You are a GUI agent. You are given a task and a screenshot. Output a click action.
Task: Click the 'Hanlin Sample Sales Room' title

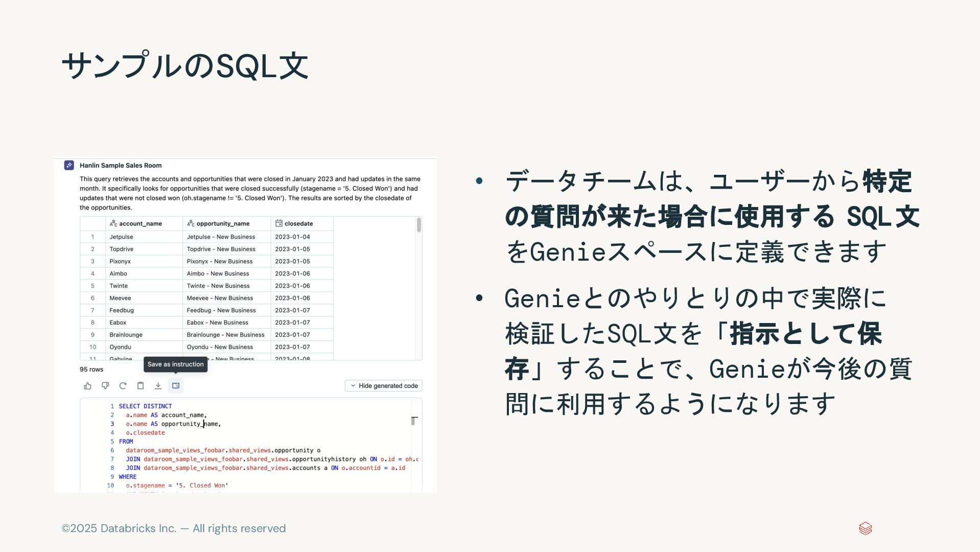click(x=121, y=165)
